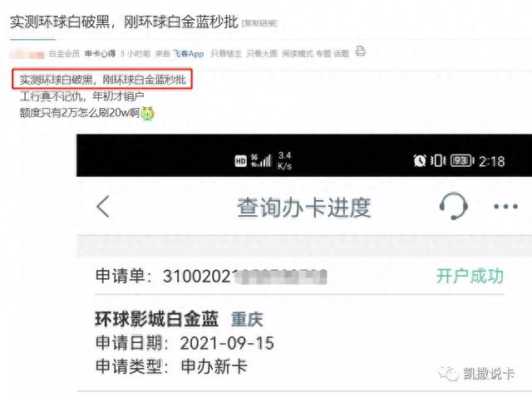Screen dimensions: 532x397
Task: Select 只看楼主 filter
Action: 226,53
